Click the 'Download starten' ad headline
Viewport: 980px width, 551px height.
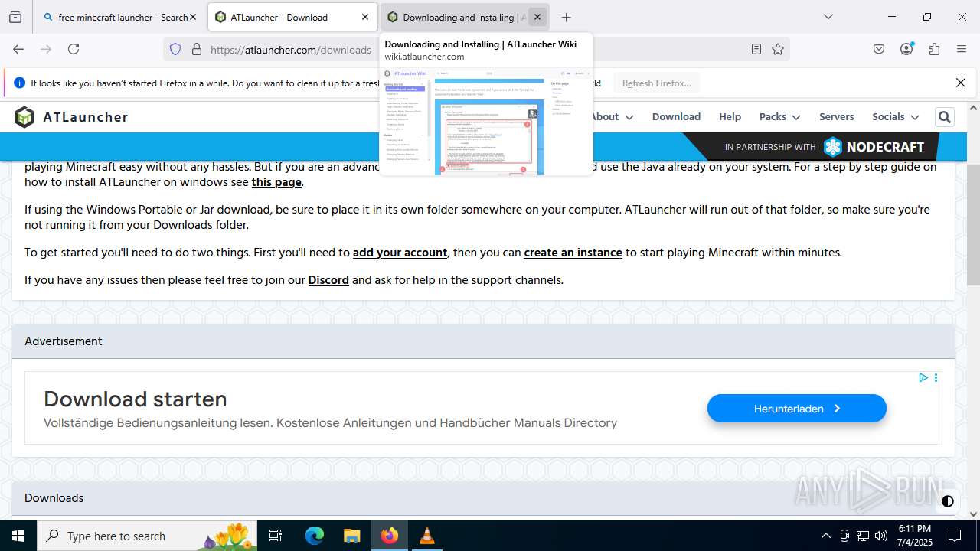pyautogui.click(x=136, y=399)
